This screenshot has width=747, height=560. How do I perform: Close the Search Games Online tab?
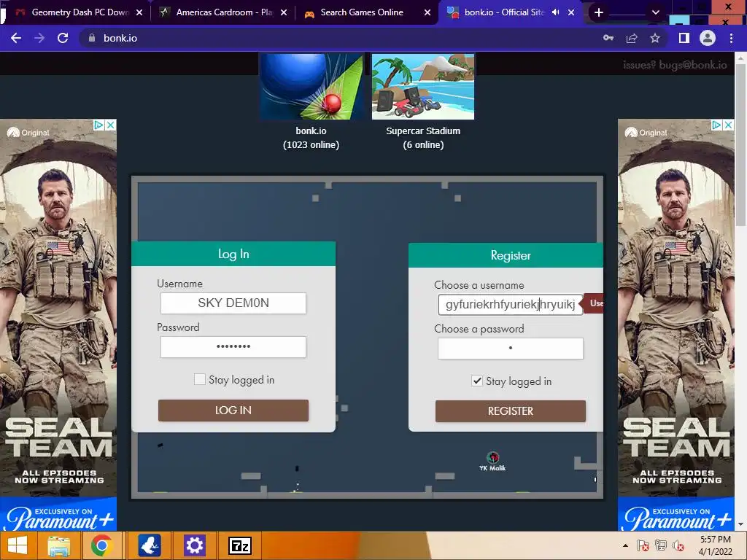pyautogui.click(x=427, y=12)
